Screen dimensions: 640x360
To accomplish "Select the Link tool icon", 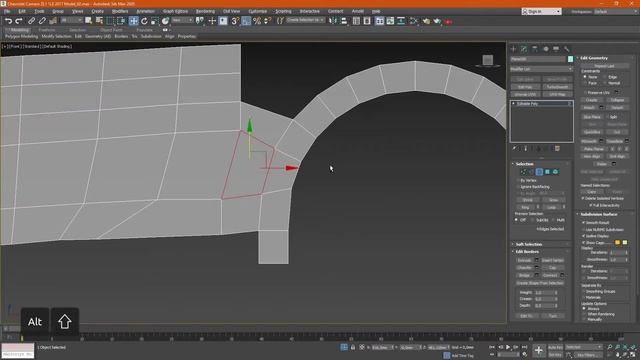I will click(31, 21).
